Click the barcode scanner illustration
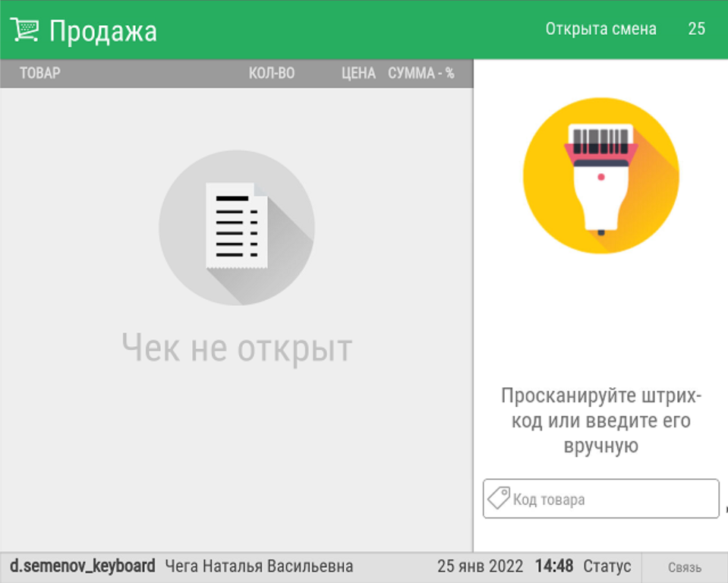This screenshot has width=728, height=583. tap(600, 175)
